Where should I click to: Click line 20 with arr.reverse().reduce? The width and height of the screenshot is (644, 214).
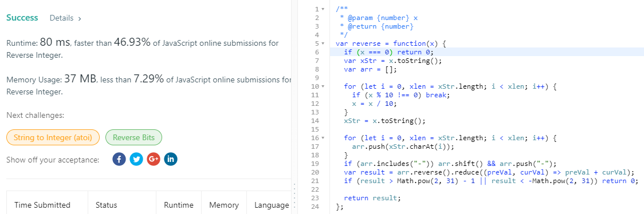tap(489, 172)
